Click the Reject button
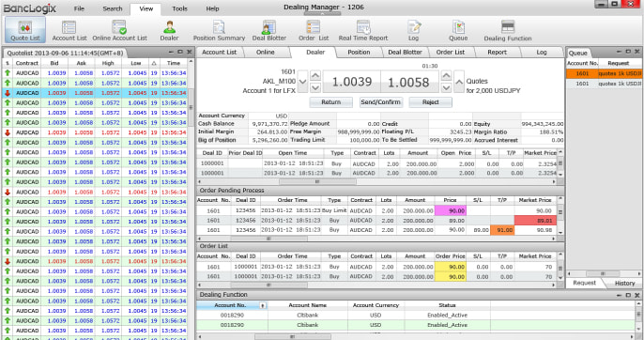Image resolution: width=644 pixels, height=340 pixels. [430, 102]
